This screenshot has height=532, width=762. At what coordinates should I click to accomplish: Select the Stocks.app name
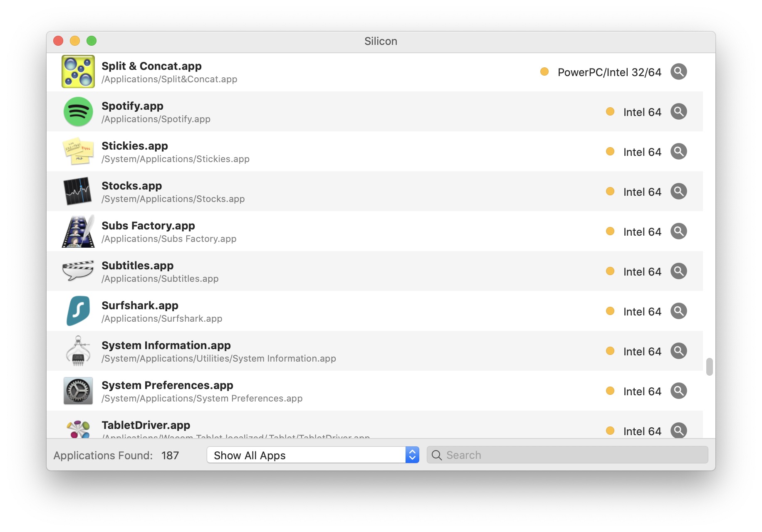tap(131, 186)
